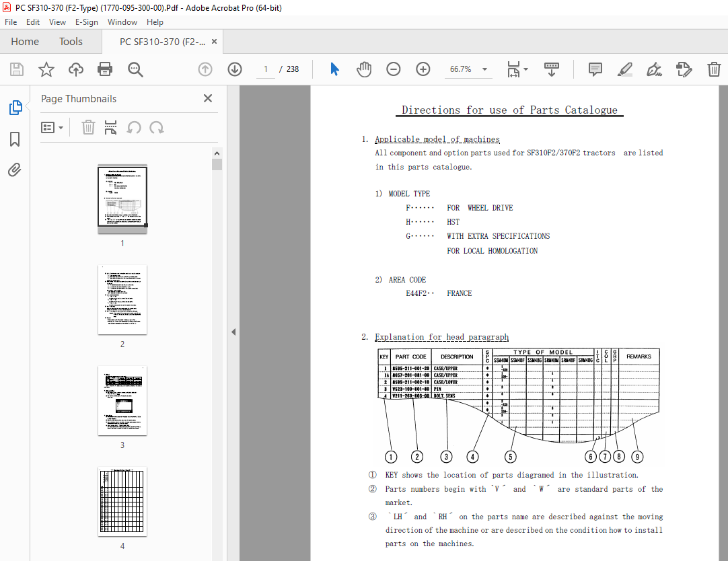The width and height of the screenshot is (728, 561).
Task: Select the Hand pan tool
Action: 364,69
